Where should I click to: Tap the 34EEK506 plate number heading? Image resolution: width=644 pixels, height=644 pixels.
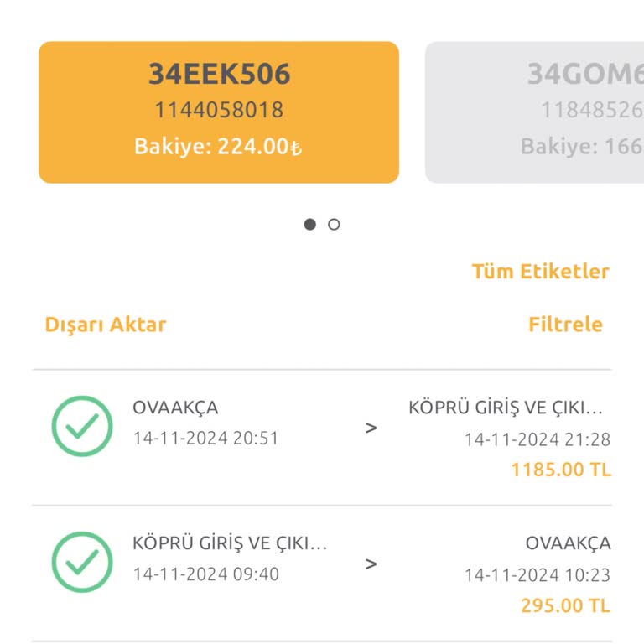tap(219, 75)
